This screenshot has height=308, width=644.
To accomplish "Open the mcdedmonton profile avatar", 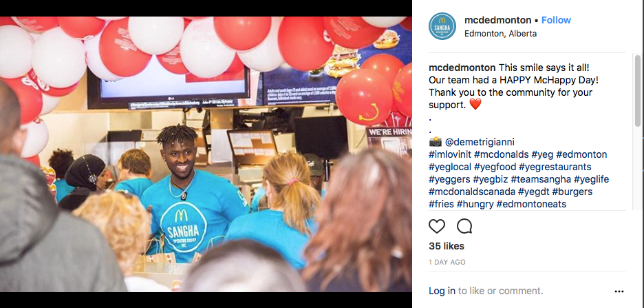I will coord(442,26).
